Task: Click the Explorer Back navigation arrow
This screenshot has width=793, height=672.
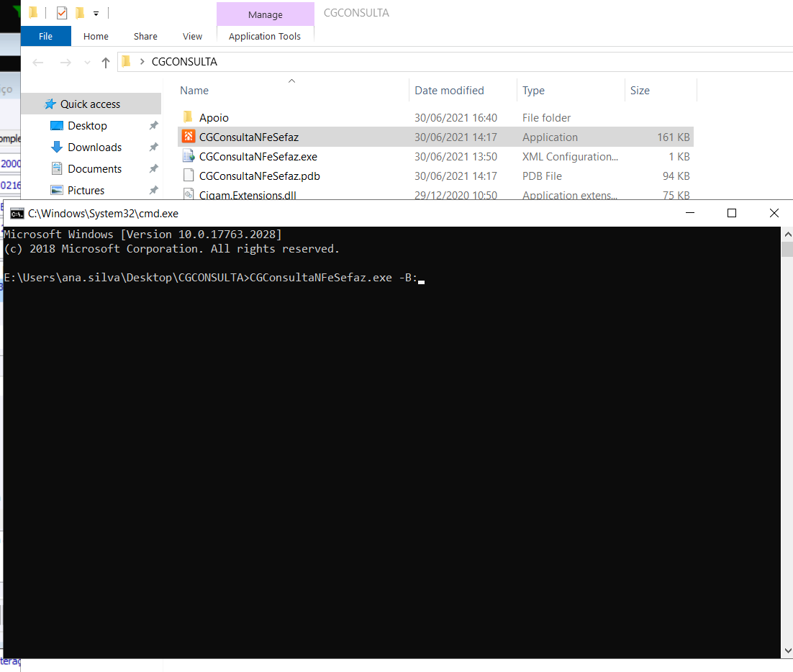Action: coord(38,63)
